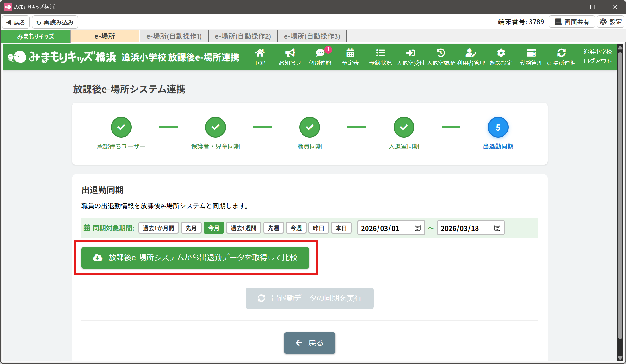Open 入退室履歴 history icon

coord(441,57)
